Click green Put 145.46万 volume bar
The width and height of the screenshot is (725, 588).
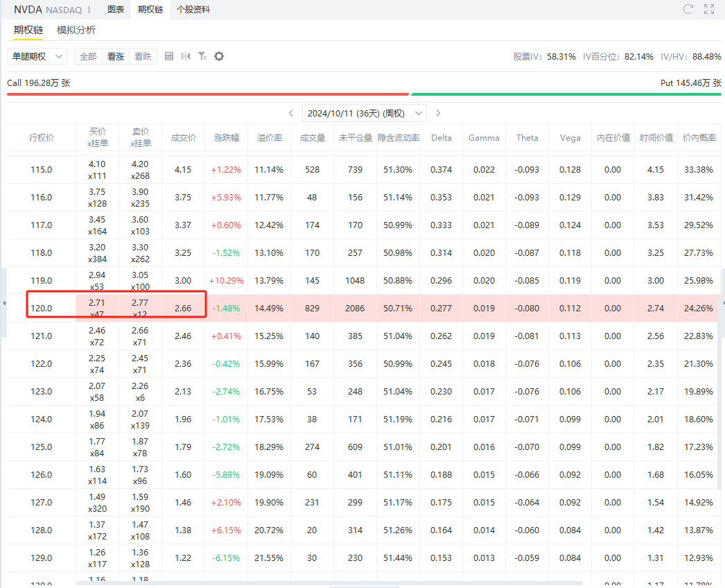[x=566, y=94]
